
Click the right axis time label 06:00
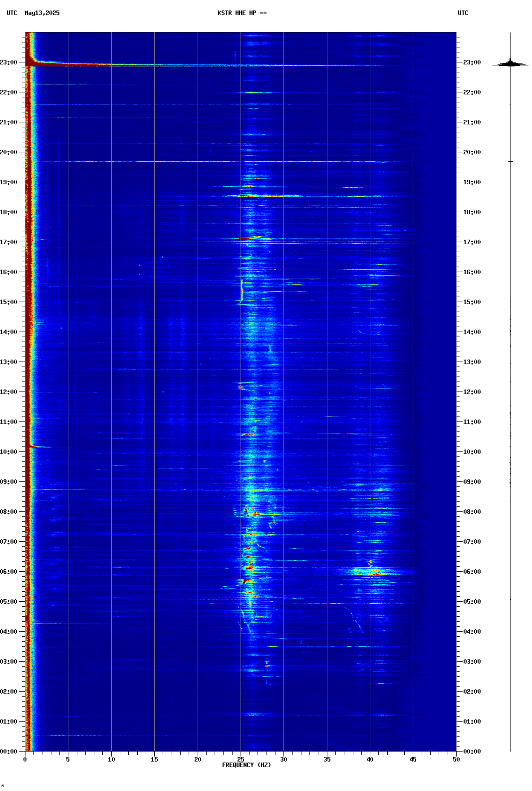coord(472,572)
